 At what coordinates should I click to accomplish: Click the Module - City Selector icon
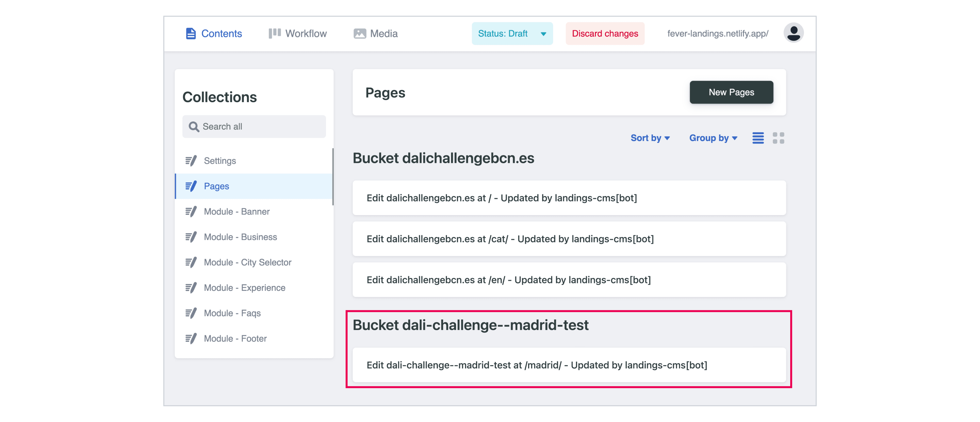(x=191, y=262)
